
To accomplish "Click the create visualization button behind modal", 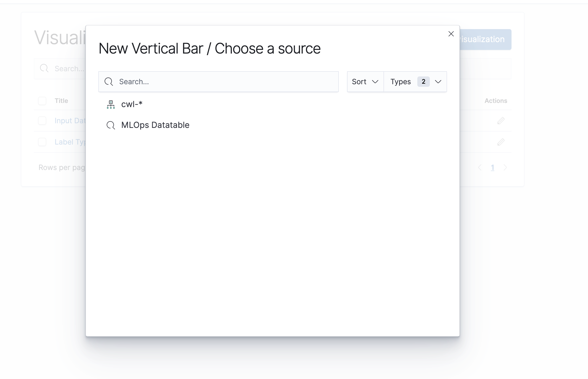I will 485,40.
